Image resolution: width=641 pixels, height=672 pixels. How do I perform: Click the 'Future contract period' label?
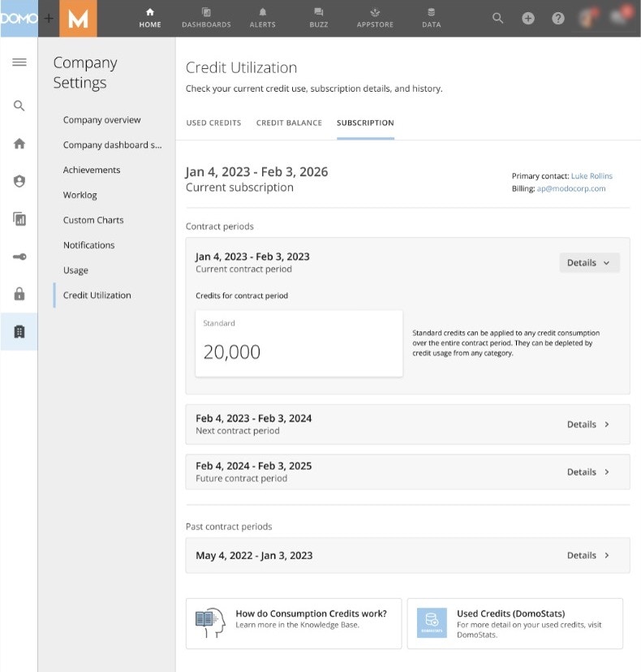[241, 478]
